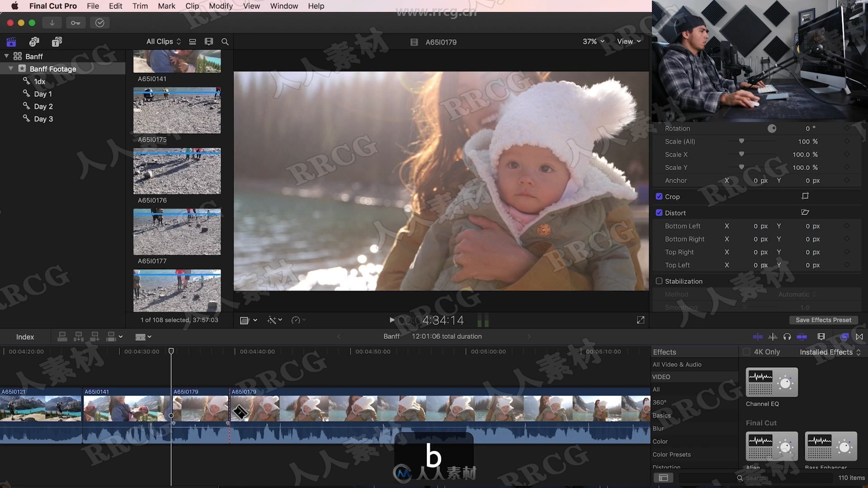Click the Save Effects Preset button
The width and height of the screenshot is (868, 488).
click(x=823, y=320)
